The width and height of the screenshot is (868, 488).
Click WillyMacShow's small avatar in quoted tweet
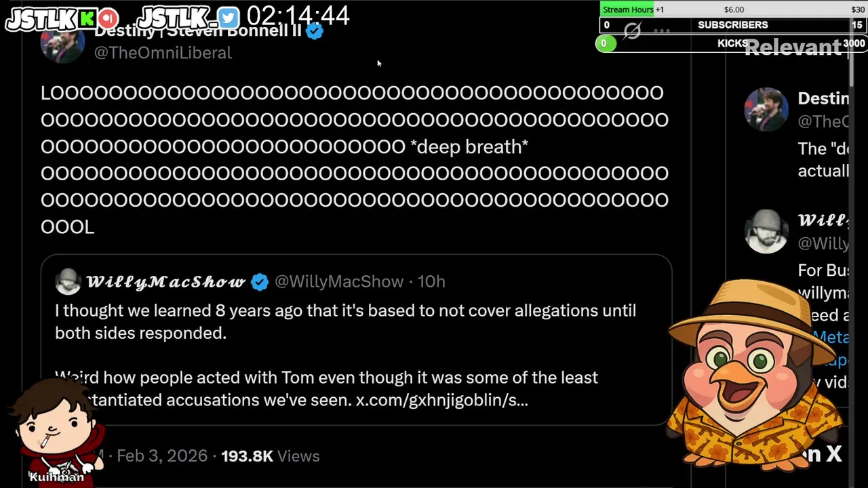(x=68, y=282)
